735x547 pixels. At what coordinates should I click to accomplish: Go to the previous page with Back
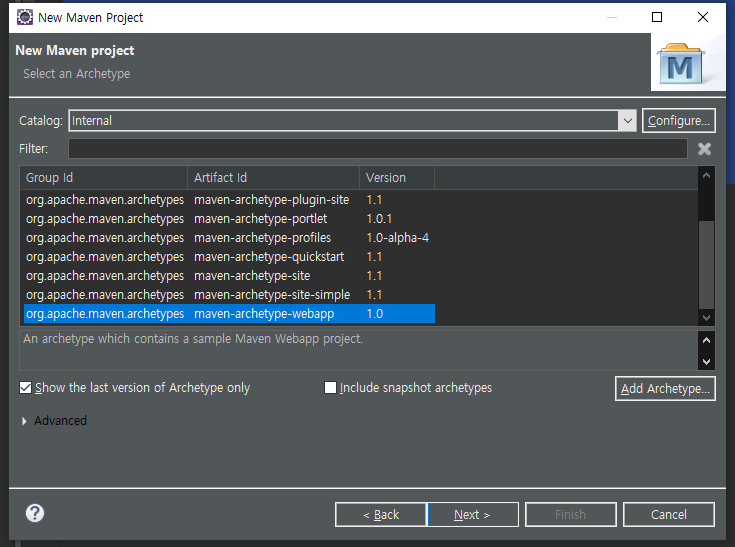click(x=381, y=515)
